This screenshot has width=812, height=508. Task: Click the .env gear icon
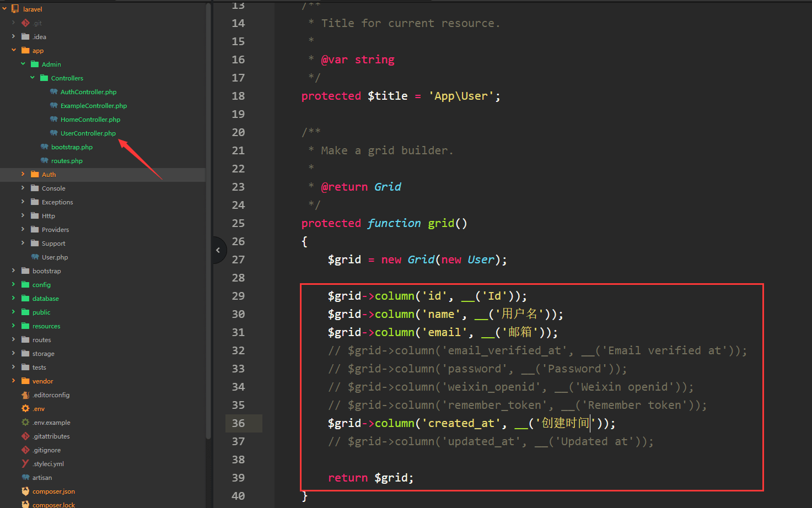click(25, 409)
